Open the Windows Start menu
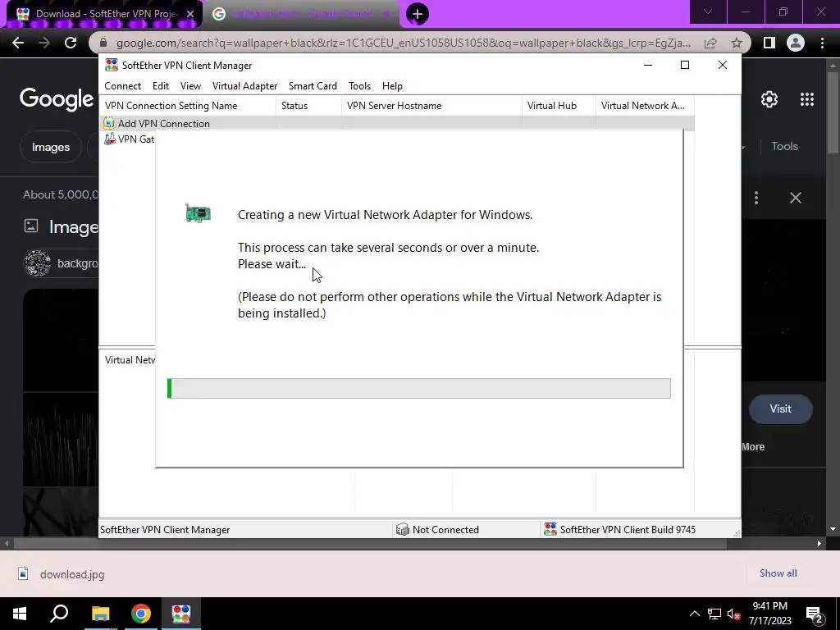The image size is (840, 630). tap(20, 614)
